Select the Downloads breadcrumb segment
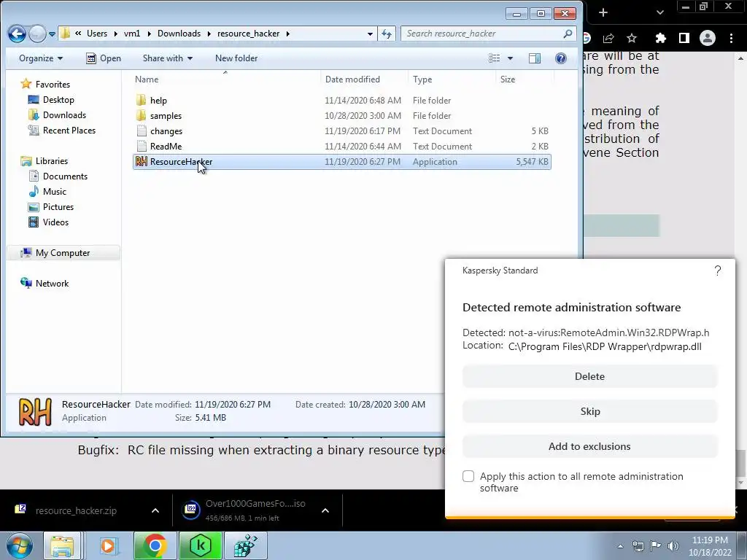Image resolution: width=747 pixels, height=560 pixels. click(179, 34)
